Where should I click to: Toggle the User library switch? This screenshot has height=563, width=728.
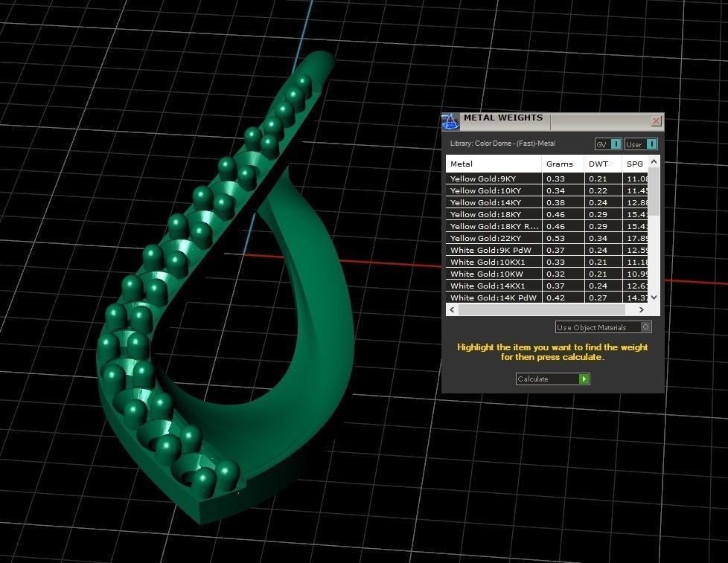coord(641,144)
